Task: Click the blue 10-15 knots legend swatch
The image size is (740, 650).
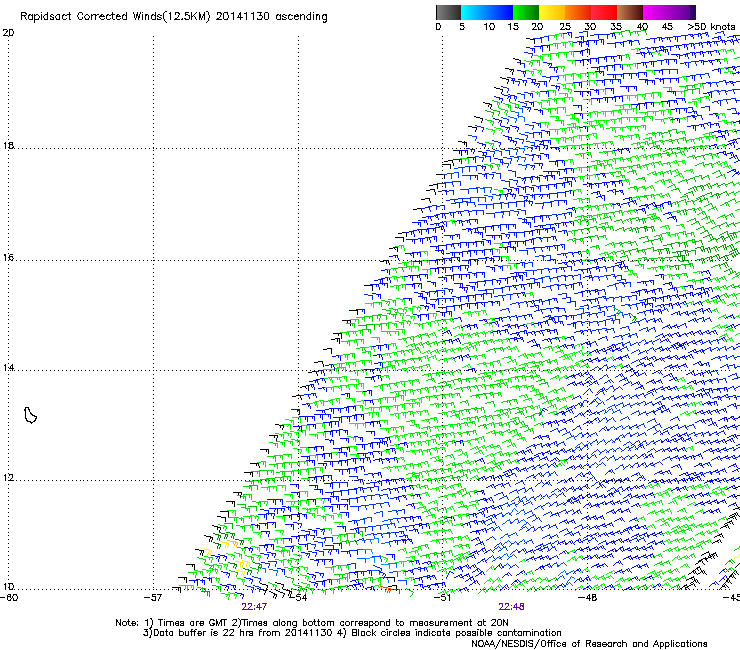Action: pos(500,12)
